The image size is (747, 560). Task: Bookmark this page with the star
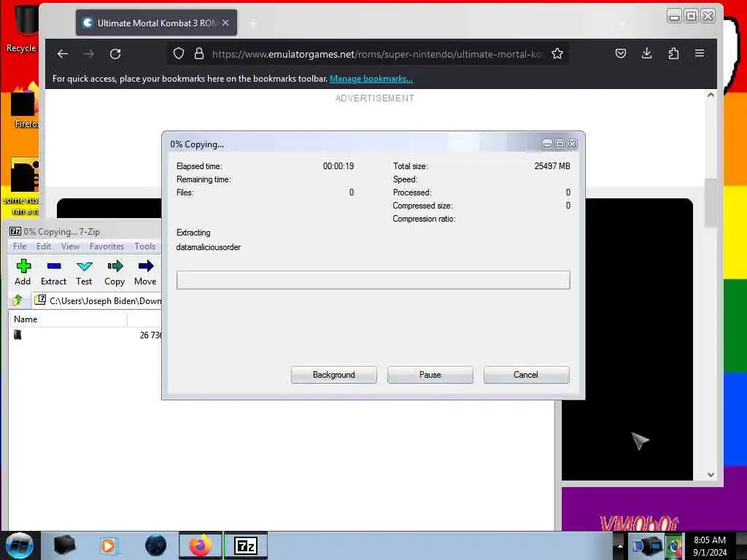pyautogui.click(x=557, y=54)
